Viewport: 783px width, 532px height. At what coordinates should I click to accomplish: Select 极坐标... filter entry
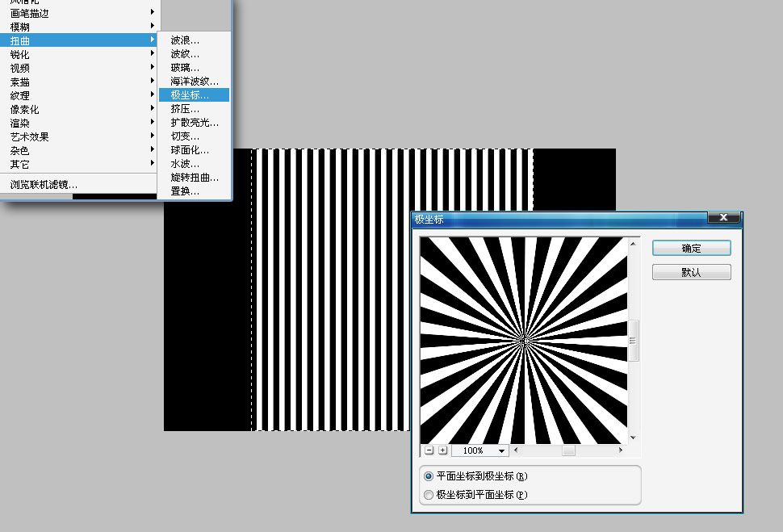point(195,95)
